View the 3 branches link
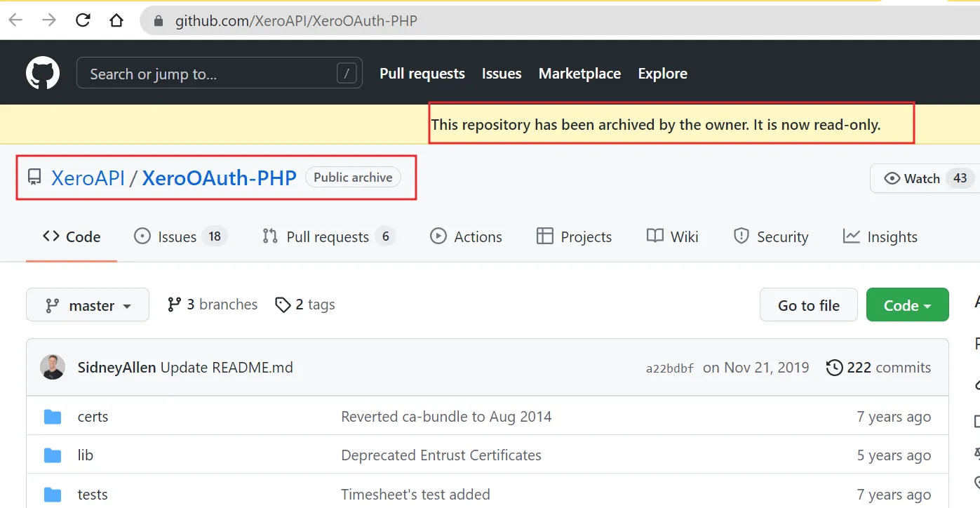 click(x=213, y=305)
